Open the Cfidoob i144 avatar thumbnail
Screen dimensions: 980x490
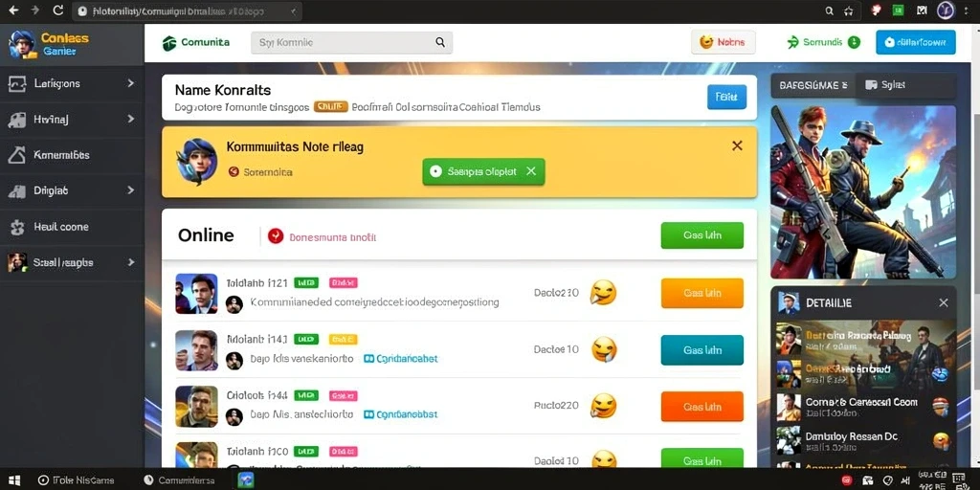point(196,406)
